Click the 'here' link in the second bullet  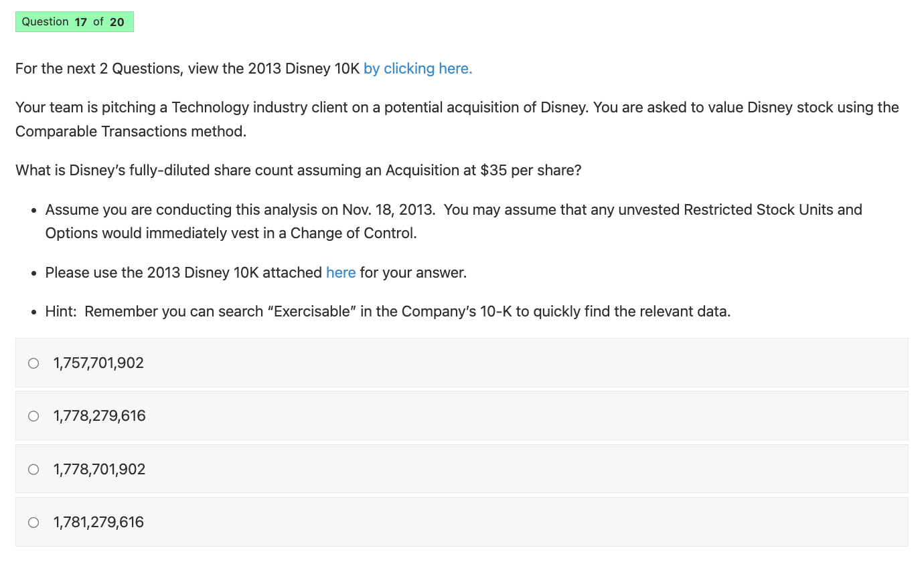click(341, 272)
